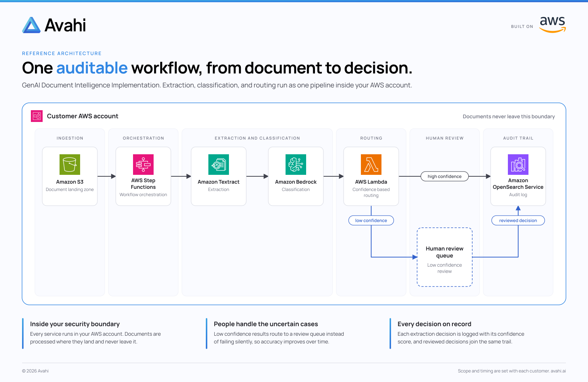Click the Document landing zone caption
This screenshot has height=382, width=588.
[70, 190]
